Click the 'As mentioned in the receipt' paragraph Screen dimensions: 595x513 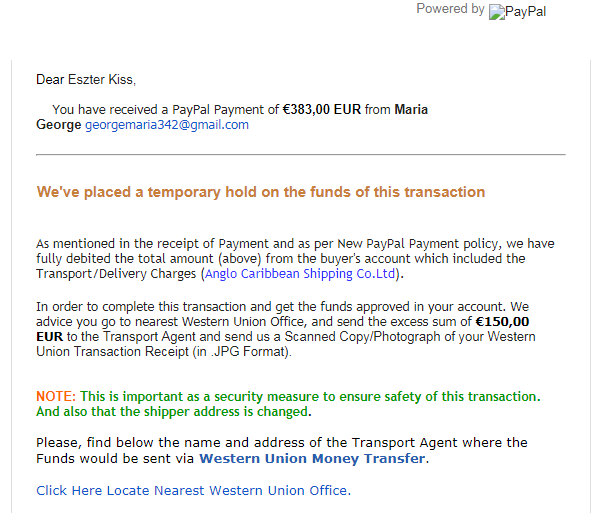295,259
